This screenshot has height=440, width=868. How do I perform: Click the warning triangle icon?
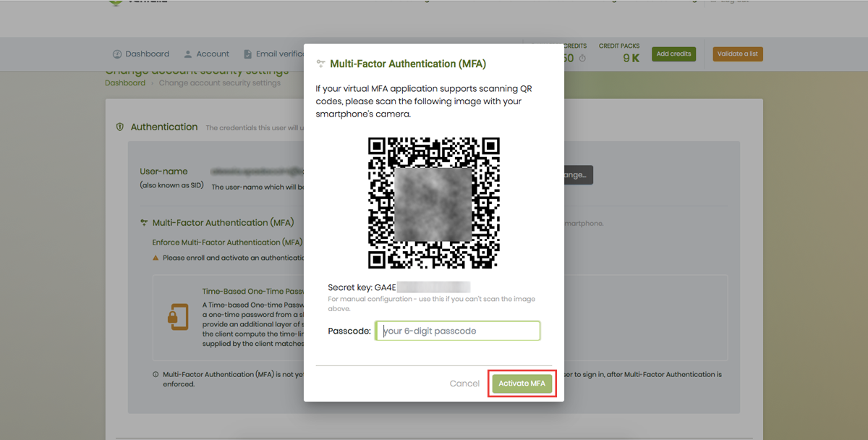click(x=156, y=258)
